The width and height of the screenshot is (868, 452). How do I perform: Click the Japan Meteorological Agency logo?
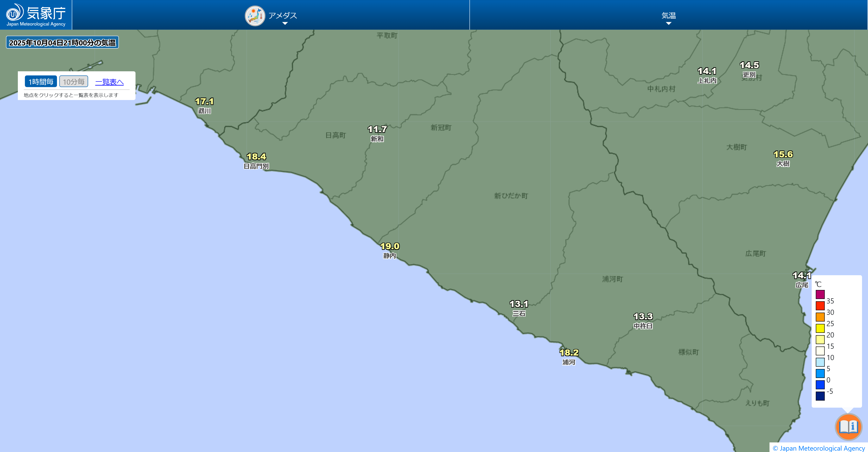click(36, 15)
